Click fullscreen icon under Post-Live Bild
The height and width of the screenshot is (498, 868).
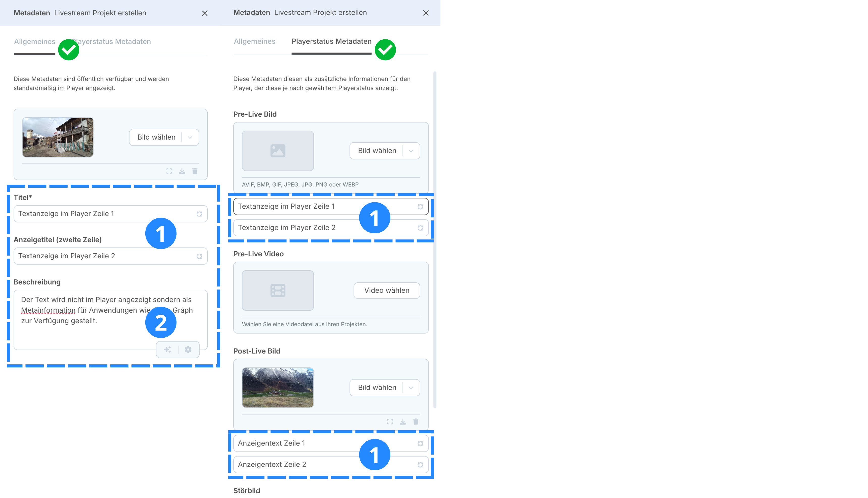pyautogui.click(x=390, y=421)
